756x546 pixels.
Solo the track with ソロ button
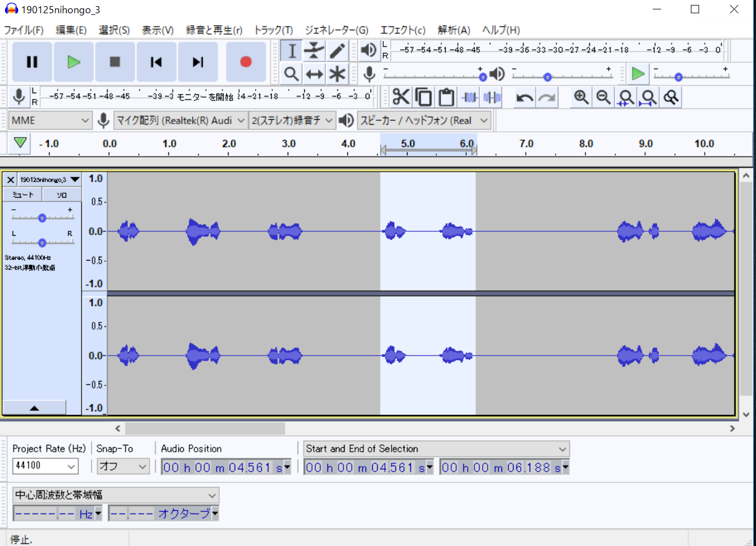tap(62, 194)
